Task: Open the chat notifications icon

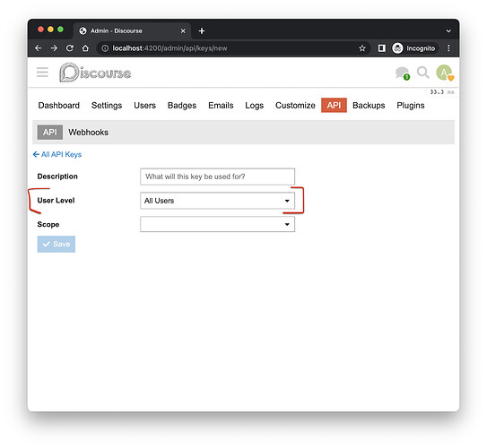Action: pos(403,73)
